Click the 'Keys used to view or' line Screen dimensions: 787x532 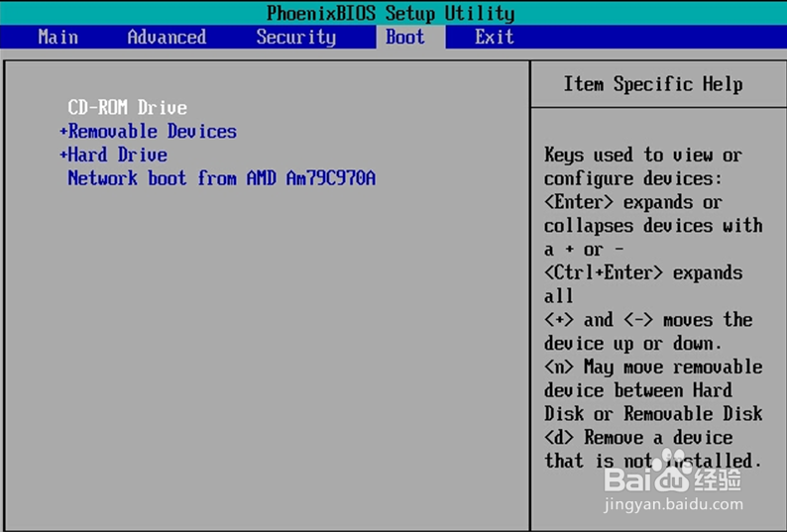pos(643,156)
